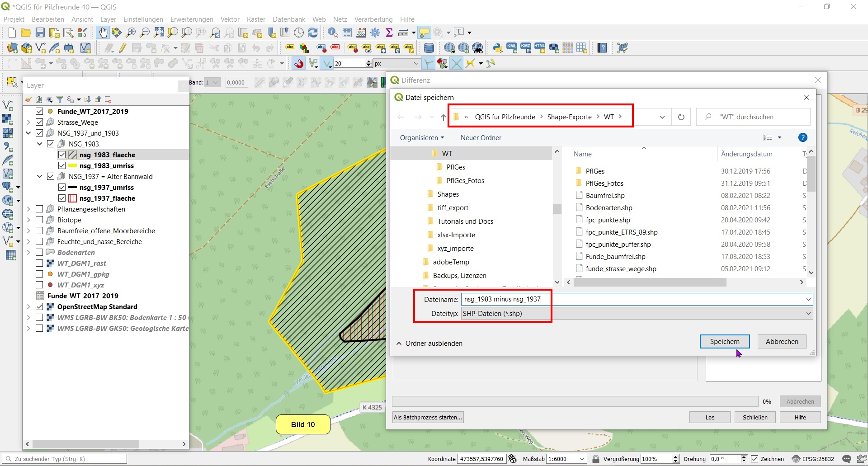Screen dimensions: 868x466
Task: Click the Identify Features tool icon
Action: 333,33
